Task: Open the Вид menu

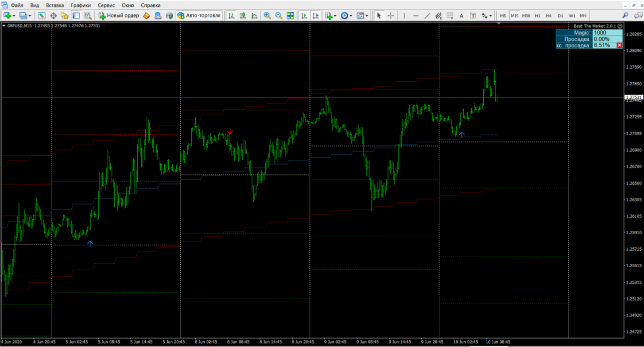Action: (34, 5)
